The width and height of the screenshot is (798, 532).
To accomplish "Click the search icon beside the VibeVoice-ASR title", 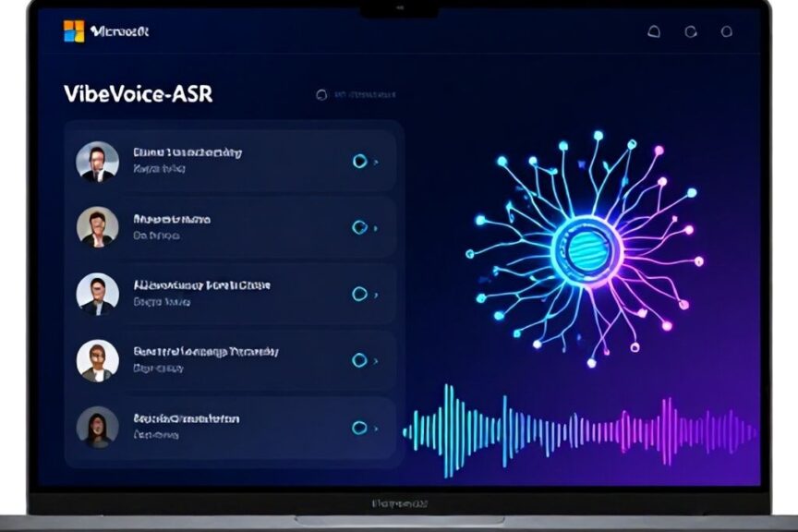I will pos(321,94).
